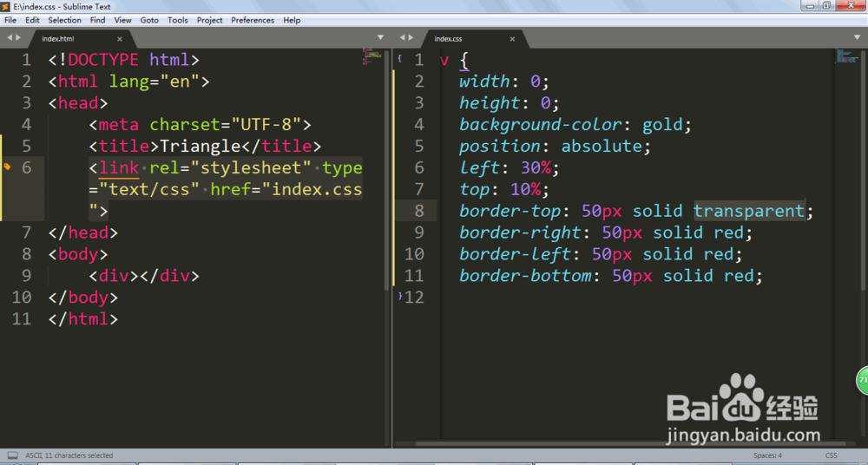Click the 'stylesheet' rel value

251,167
